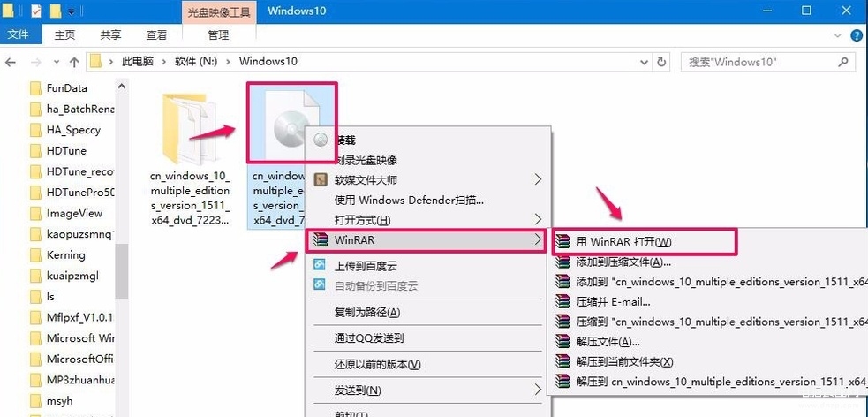Click the WinRAR icon beside 压缩并 E-mail

pos(563,302)
